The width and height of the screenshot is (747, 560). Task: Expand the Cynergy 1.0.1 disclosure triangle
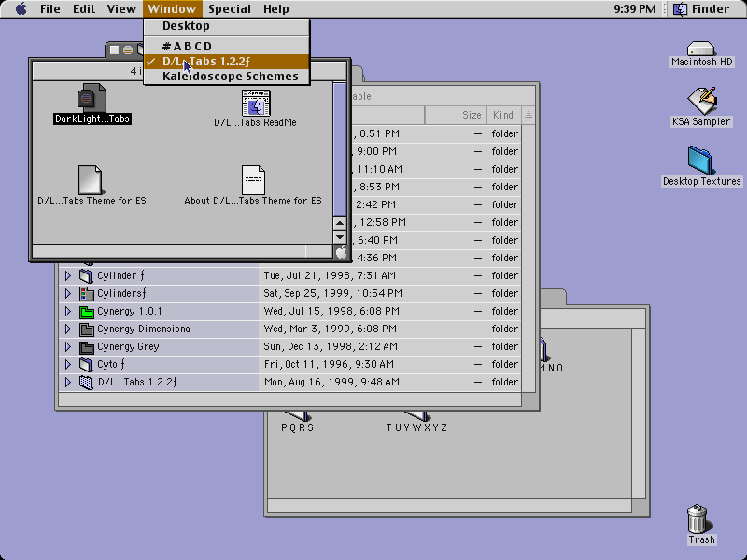coord(67,312)
